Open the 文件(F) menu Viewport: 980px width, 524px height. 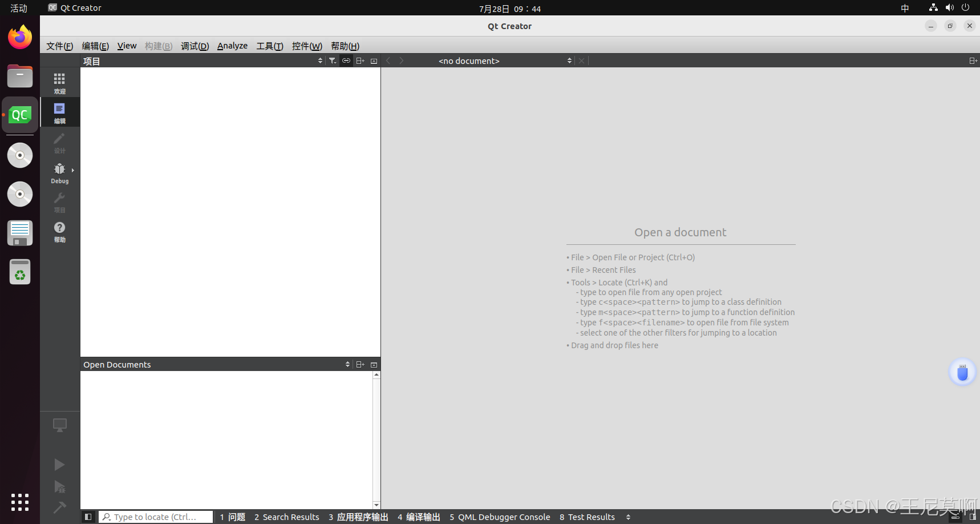click(x=59, y=46)
